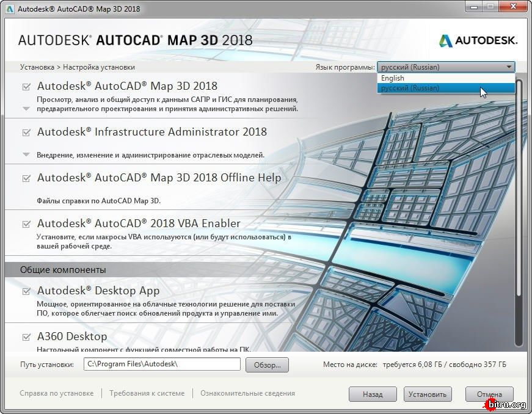
Task: Click A360 Desktop title
Action: (72, 336)
